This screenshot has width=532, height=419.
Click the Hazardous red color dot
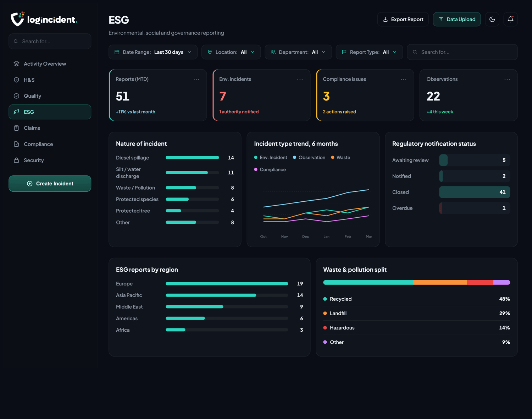325,328
